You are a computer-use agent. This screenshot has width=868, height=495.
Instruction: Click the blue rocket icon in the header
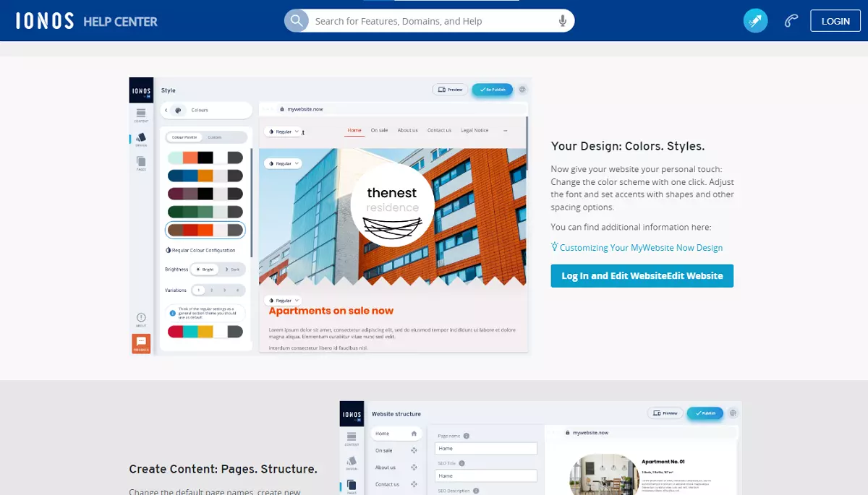[756, 21]
